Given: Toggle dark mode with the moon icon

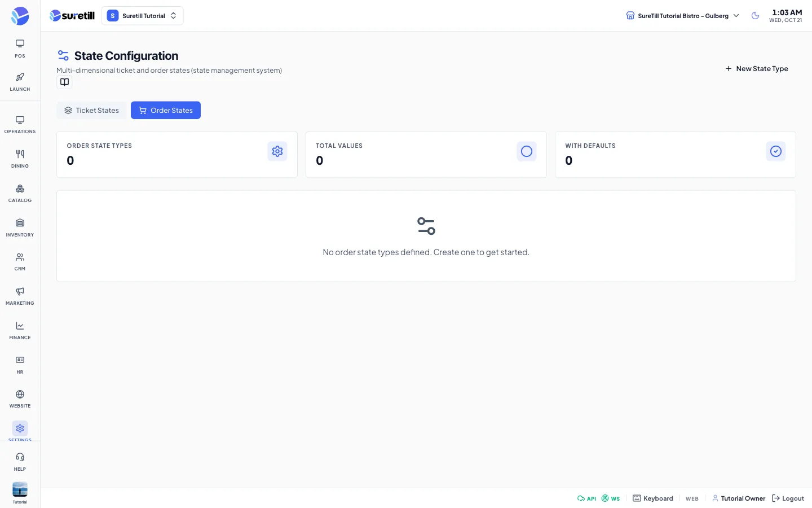Looking at the screenshot, I should [755, 16].
